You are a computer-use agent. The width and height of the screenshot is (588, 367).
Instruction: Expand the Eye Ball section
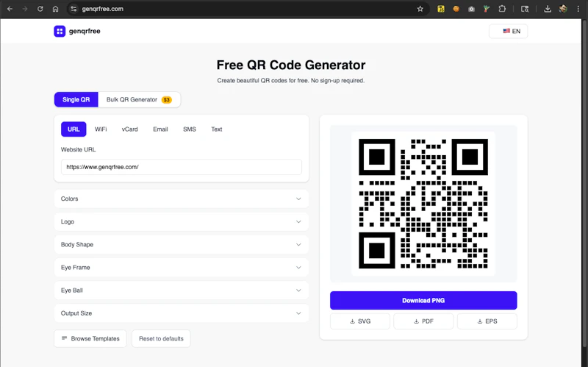182,291
